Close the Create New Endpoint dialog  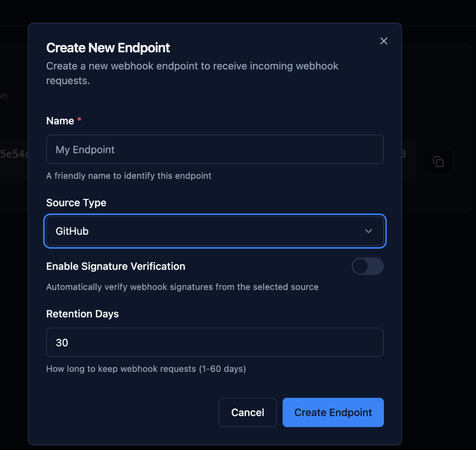pos(383,41)
